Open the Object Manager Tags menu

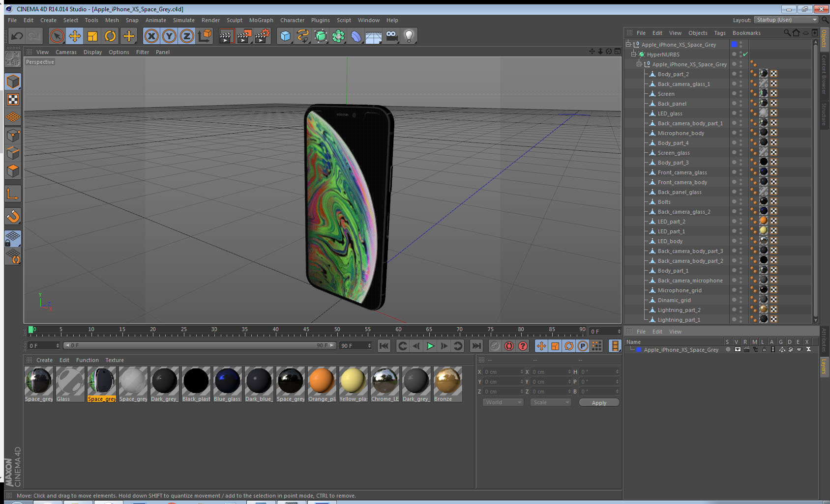720,33
